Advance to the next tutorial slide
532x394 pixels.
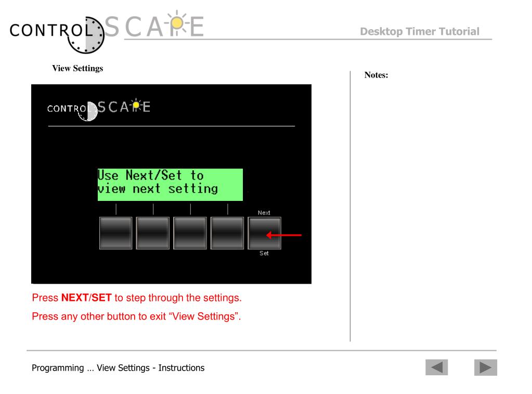point(486,367)
